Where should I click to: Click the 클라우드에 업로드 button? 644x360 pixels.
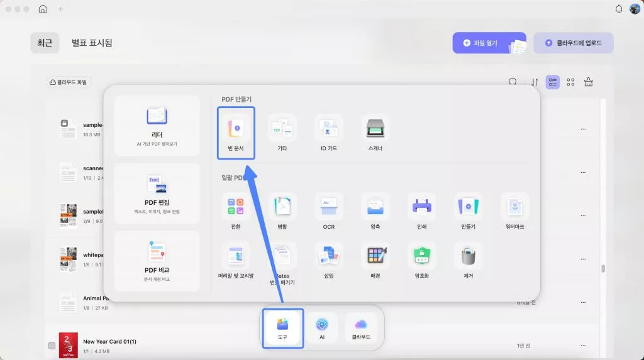click(574, 43)
